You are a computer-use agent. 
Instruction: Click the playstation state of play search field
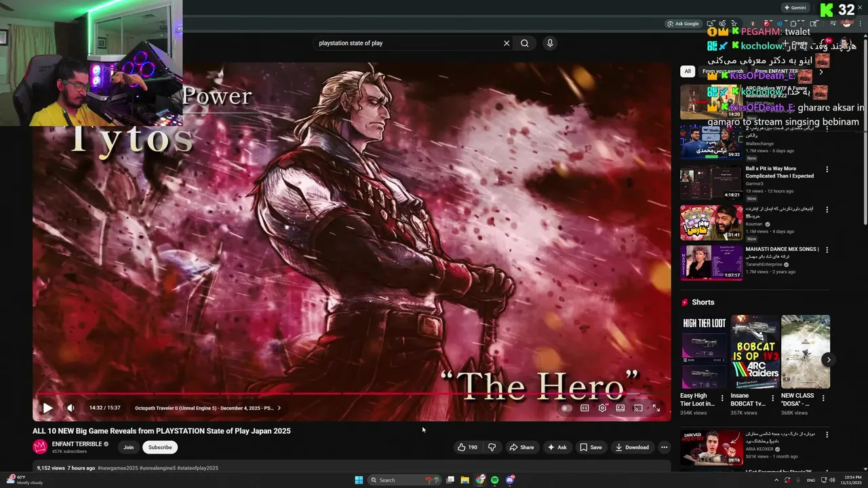pyautogui.click(x=407, y=43)
